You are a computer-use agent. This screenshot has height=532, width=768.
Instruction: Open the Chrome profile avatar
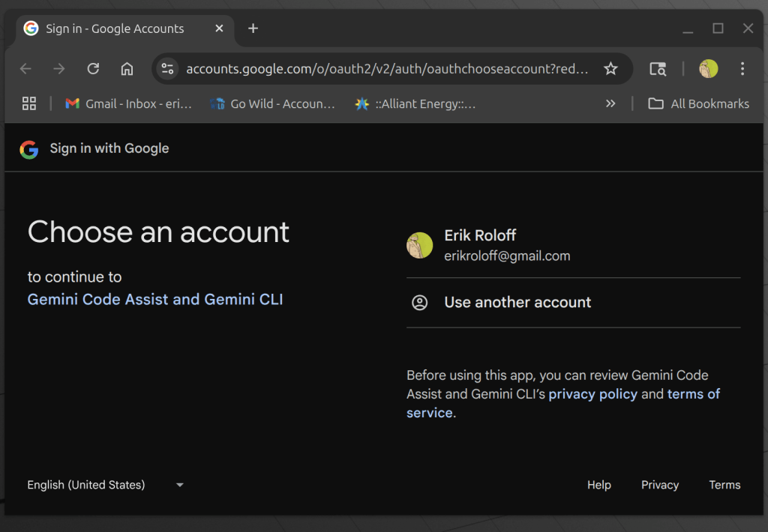[x=708, y=69]
